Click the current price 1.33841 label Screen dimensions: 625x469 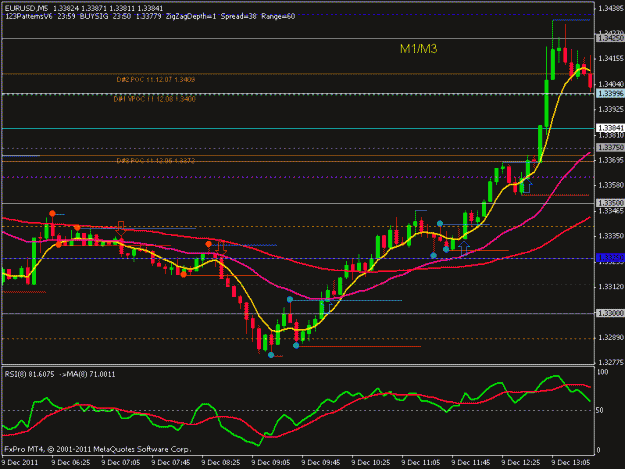click(610, 128)
